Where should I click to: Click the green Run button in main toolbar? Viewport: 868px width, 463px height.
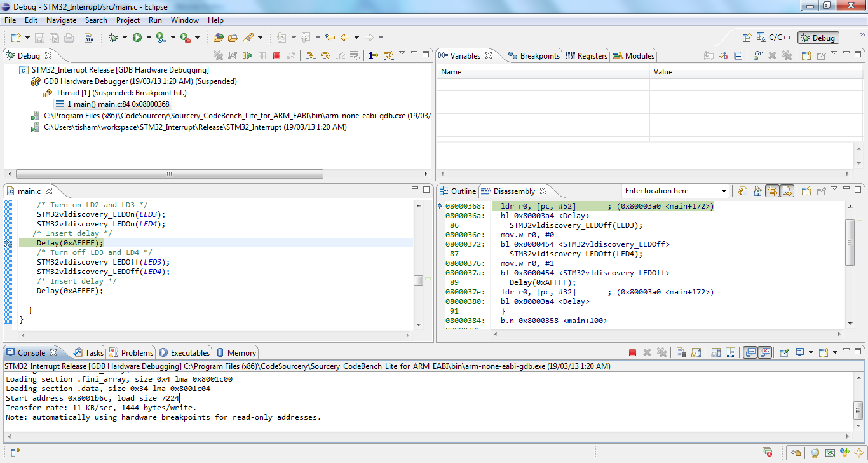tap(137, 38)
